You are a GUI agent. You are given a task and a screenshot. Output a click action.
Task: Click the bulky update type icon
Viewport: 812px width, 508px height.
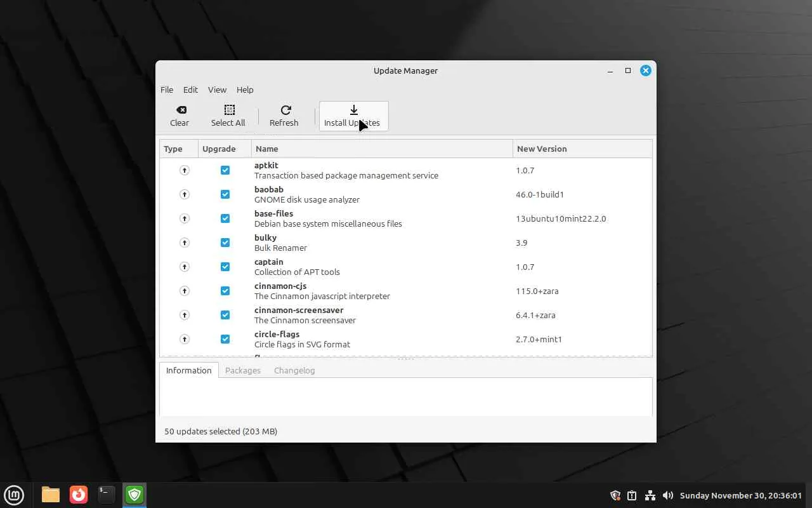point(185,243)
